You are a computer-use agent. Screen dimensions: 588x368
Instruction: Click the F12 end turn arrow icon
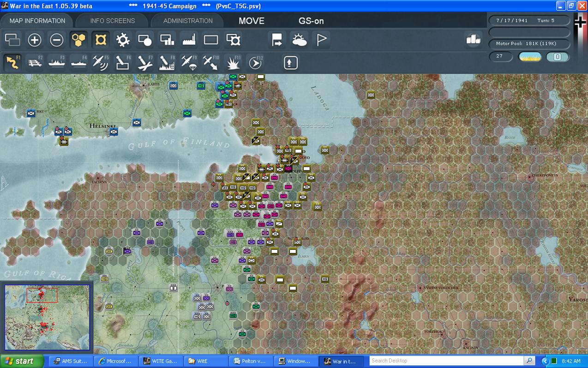point(255,62)
